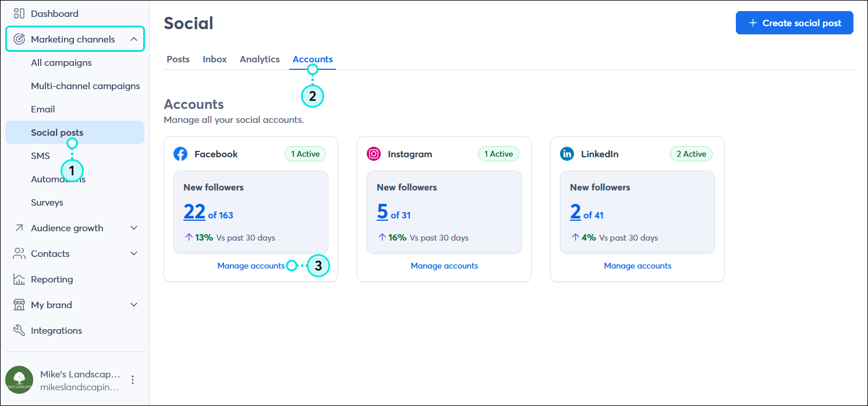
Task: Click Facebook's 13% growth figure
Action: pos(204,238)
